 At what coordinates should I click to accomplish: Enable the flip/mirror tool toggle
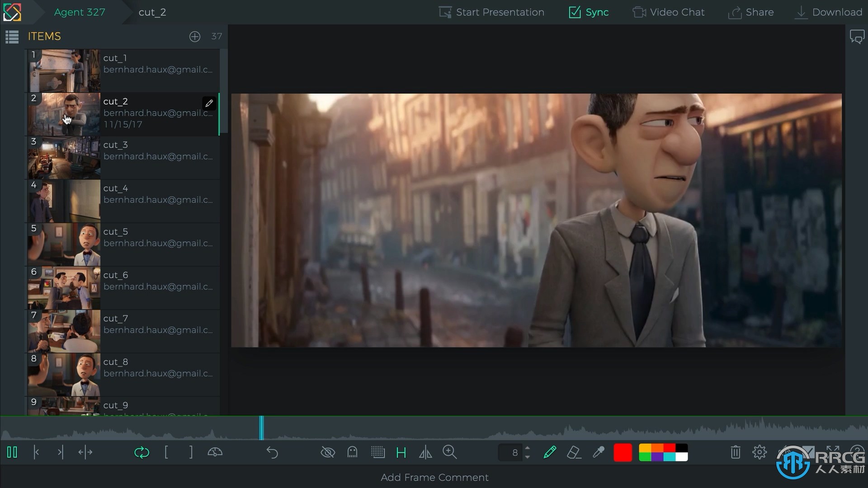tap(426, 452)
